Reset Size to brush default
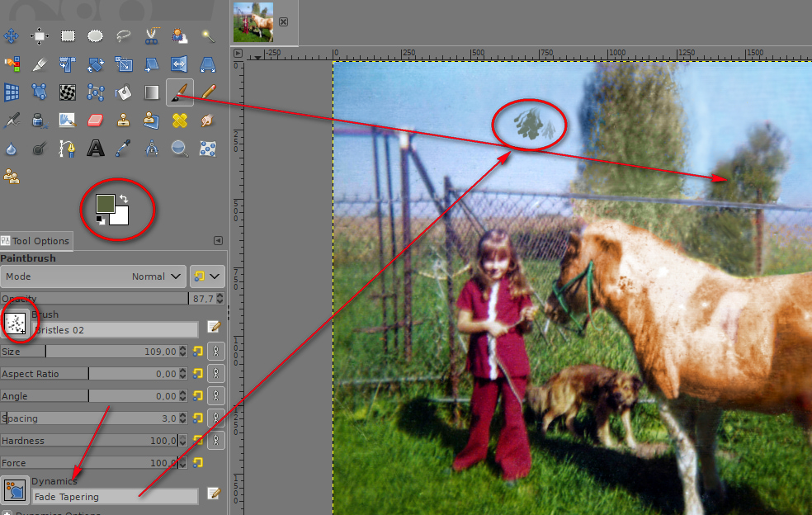Screen dimensions: 812x515 click(197, 352)
